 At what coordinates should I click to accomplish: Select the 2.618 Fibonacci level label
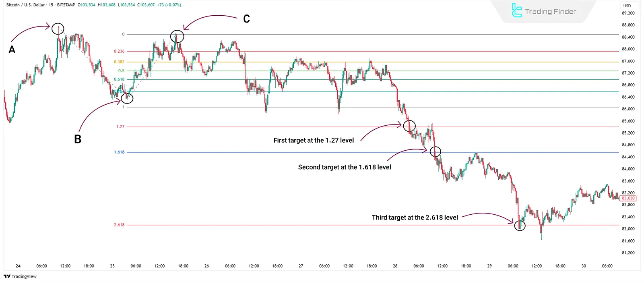point(119,225)
